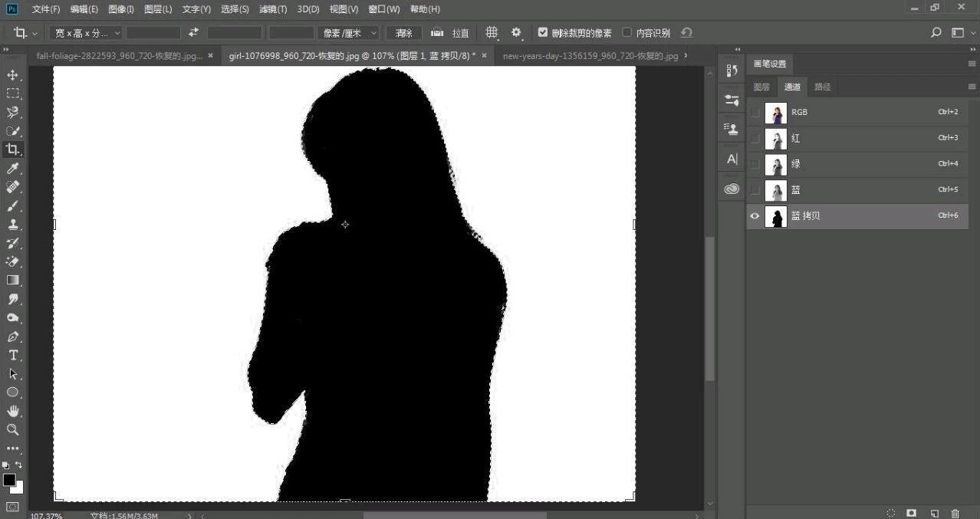Toggle the 删除裁剪的像素 checkbox
This screenshot has width=980, height=519.
543,32
